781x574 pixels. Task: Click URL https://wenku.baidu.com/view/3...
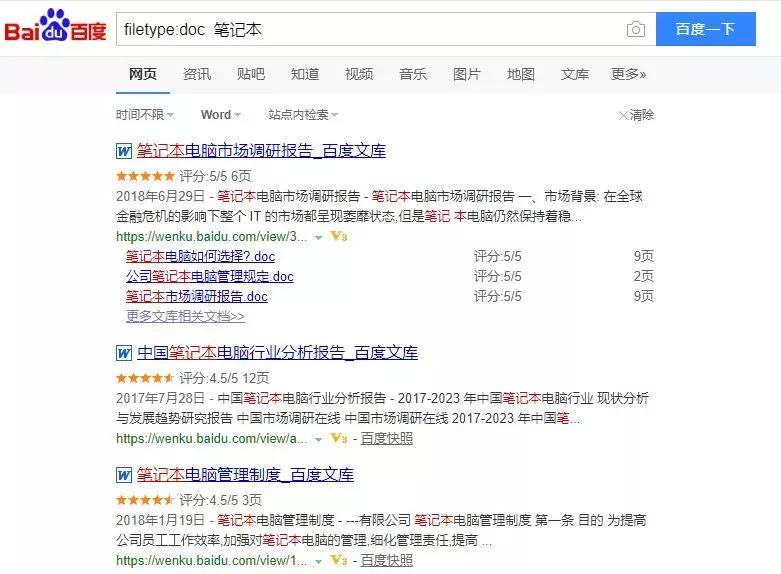tap(211, 236)
